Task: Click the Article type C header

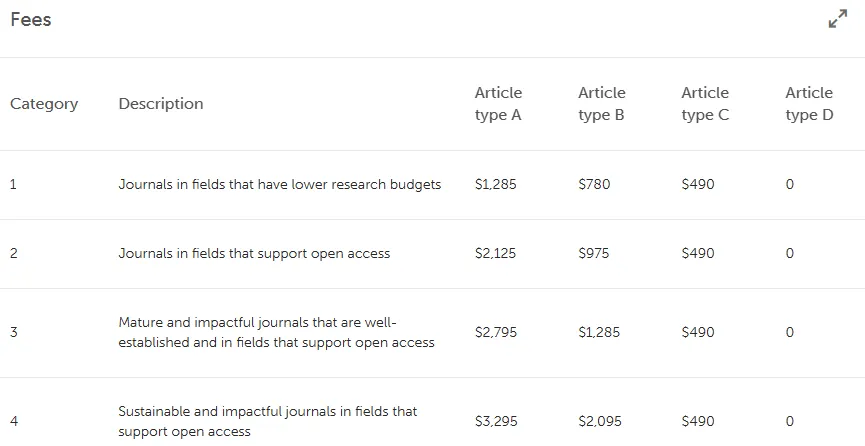Action: point(705,104)
